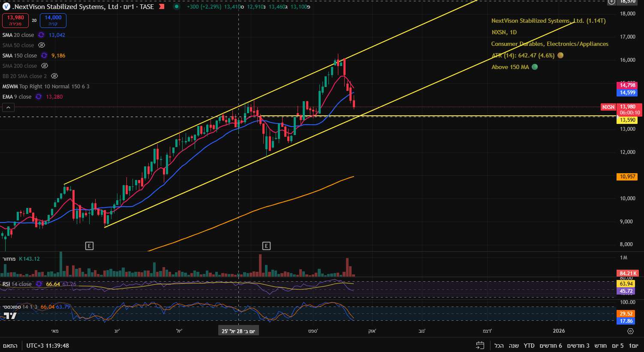Image resolution: width=644 pixels, height=352 pixels.
Task: Select the שנה (year) date range
Action: click(514, 346)
